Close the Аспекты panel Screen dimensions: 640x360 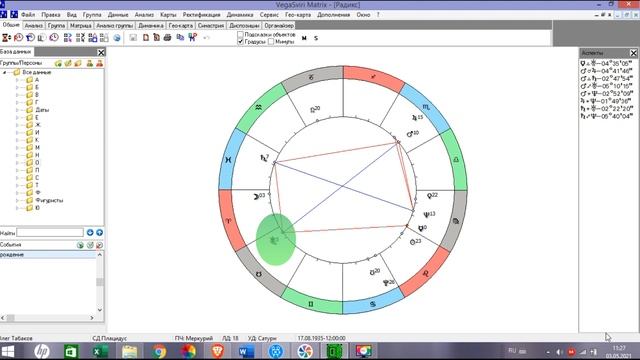pos(633,53)
